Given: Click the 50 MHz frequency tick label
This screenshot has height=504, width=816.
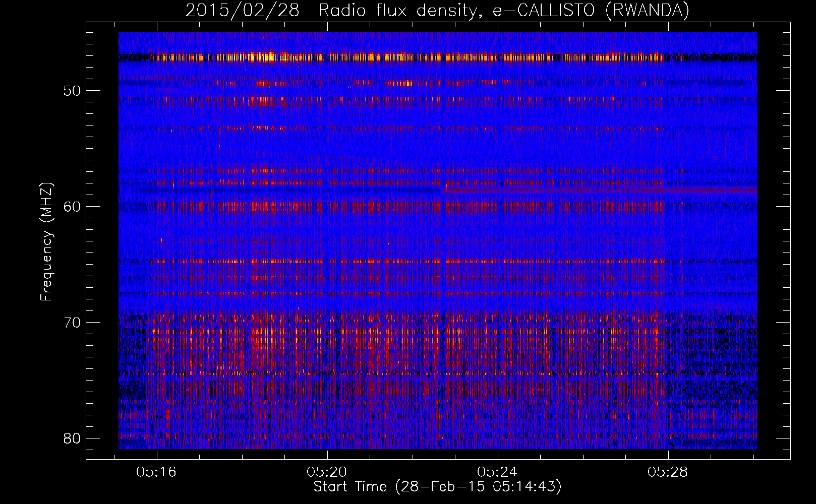Looking at the screenshot, I should coord(72,91).
